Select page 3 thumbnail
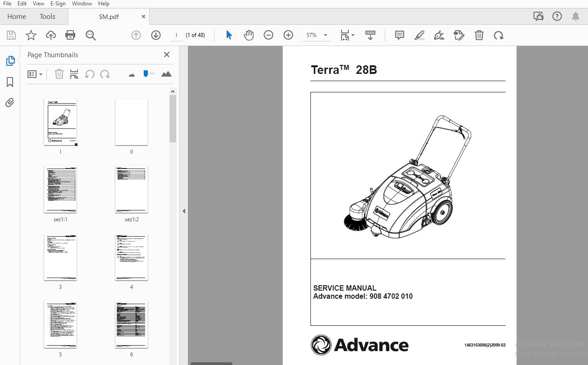The height and width of the screenshot is (365, 588). pos(60,257)
